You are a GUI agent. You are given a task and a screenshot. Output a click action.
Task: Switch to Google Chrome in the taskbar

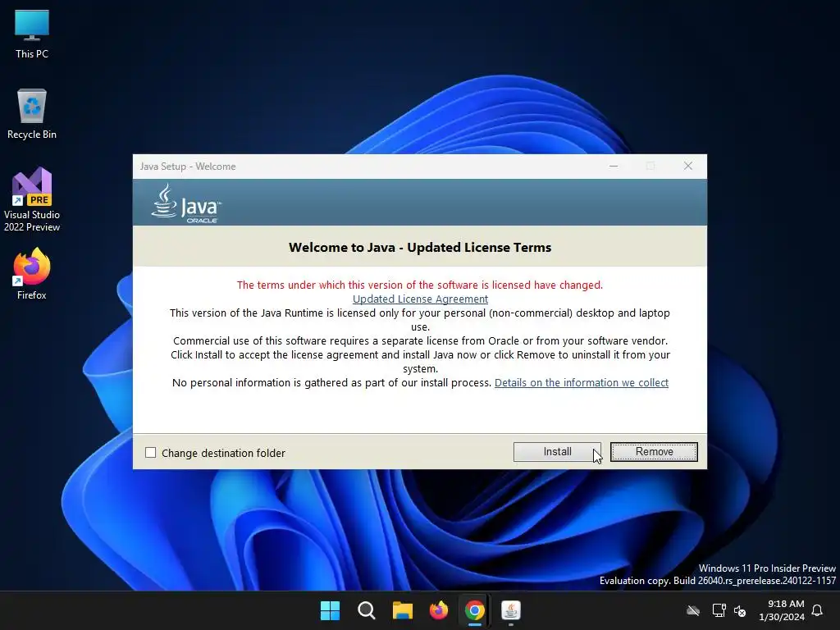[475, 610]
